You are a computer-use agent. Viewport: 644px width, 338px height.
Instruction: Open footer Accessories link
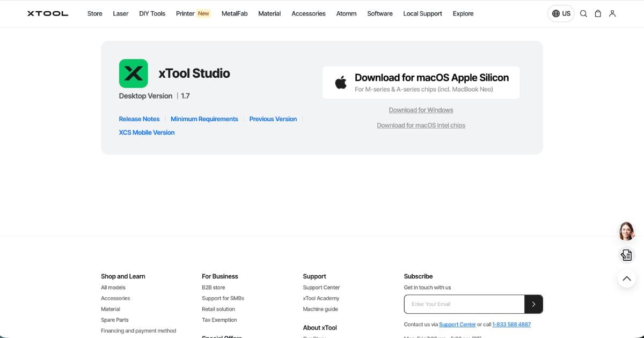(x=115, y=298)
